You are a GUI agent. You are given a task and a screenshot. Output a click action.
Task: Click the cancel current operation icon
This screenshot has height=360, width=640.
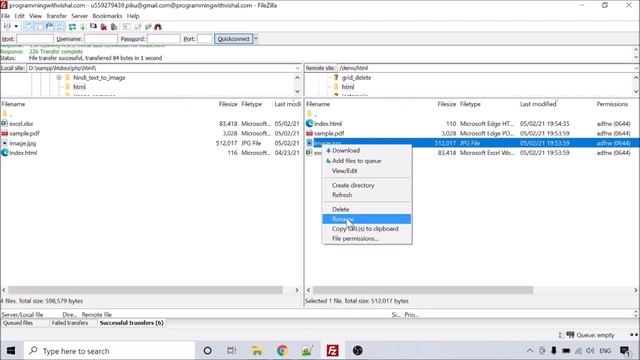point(93,27)
